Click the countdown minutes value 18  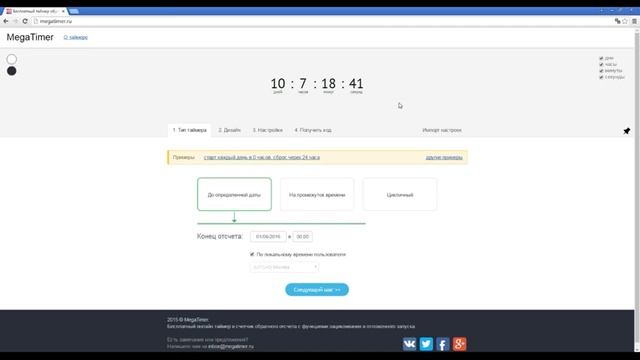(329, 84)
